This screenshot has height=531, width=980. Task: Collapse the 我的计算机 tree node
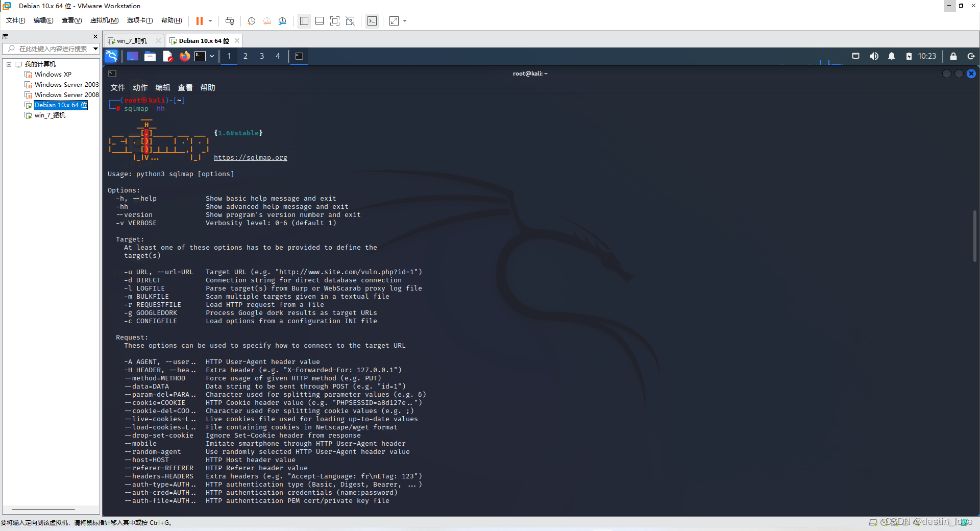click(9, 64)
